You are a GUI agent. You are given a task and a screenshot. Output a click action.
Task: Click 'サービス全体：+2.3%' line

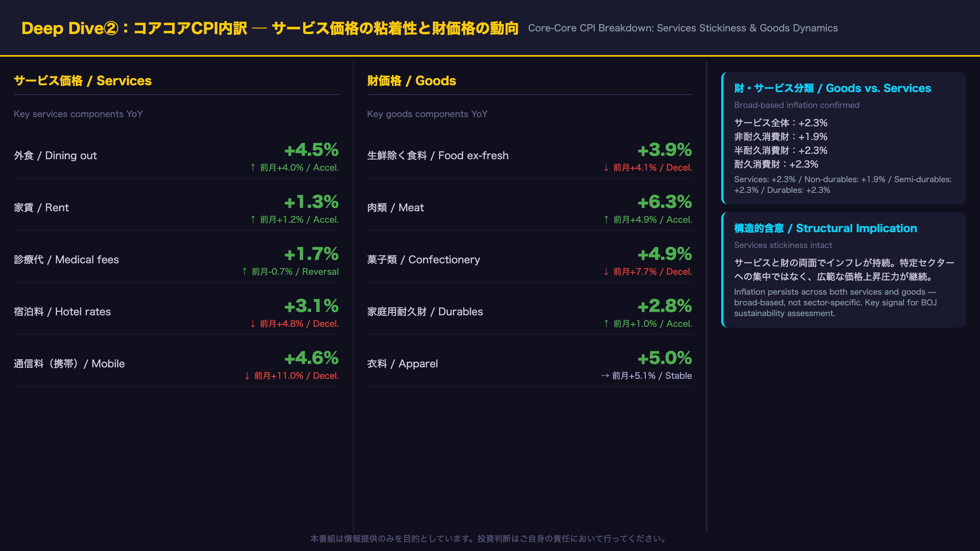pyautogui.click(x=781, y=123)
